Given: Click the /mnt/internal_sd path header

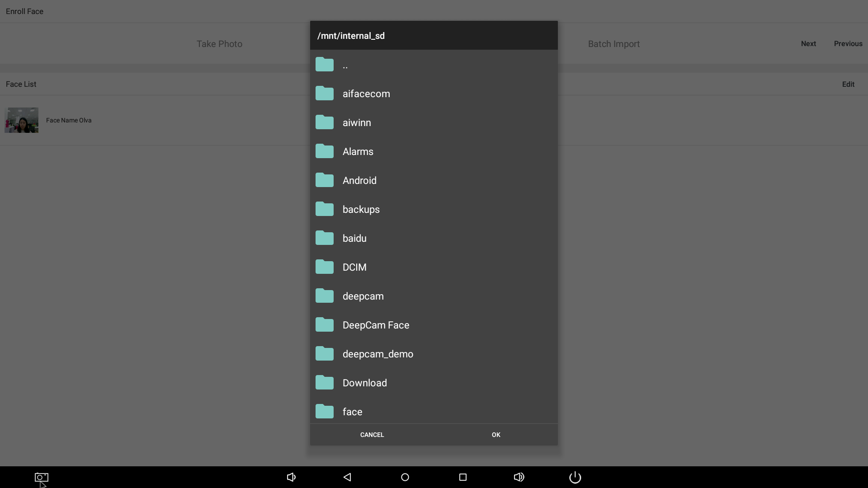Looking at the screenshot, I should tap(351, 36).
